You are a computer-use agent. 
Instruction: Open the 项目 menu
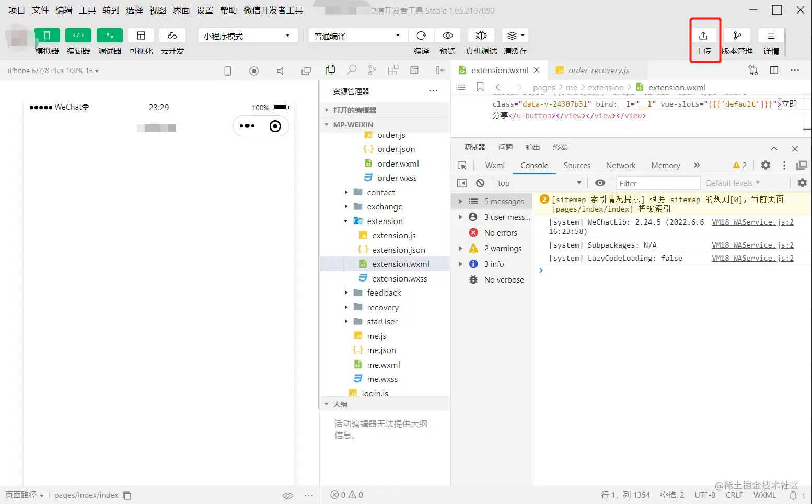click(17, 10)
